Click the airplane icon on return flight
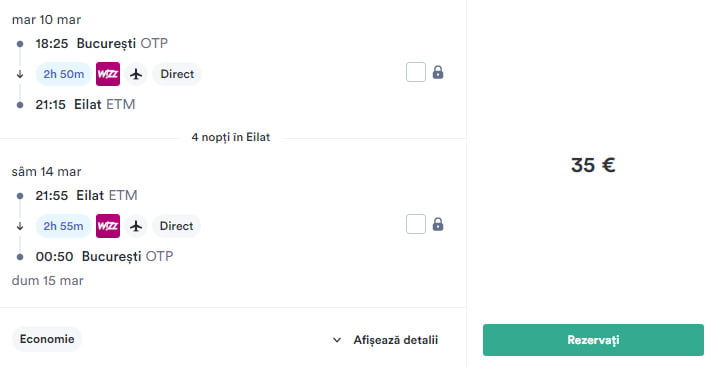 pos(136,226)
